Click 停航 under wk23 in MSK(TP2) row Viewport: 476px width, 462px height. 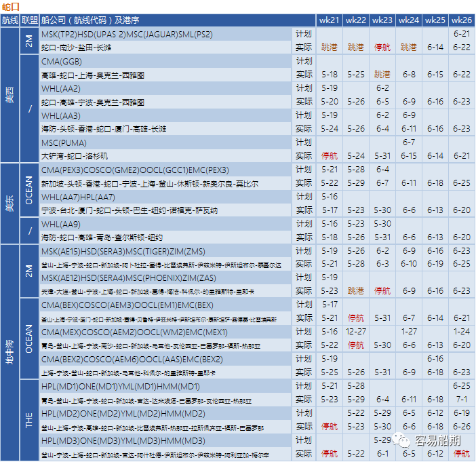point(382,47)
